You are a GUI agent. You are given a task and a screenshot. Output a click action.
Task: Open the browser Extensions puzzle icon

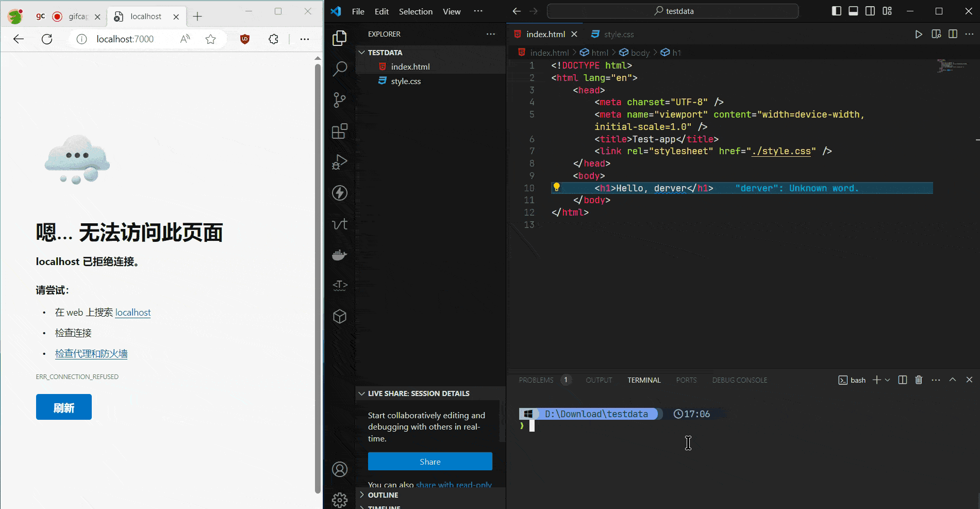(x=273, y=39)
